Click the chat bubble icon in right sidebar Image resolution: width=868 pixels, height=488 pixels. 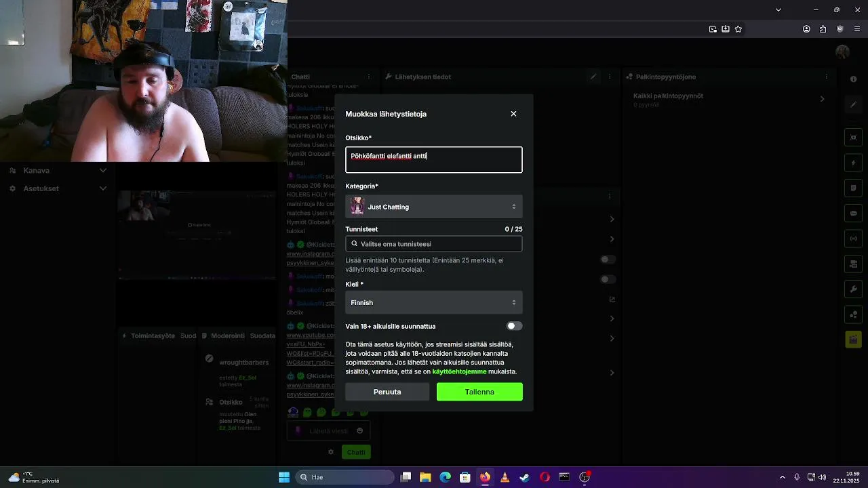853,213
